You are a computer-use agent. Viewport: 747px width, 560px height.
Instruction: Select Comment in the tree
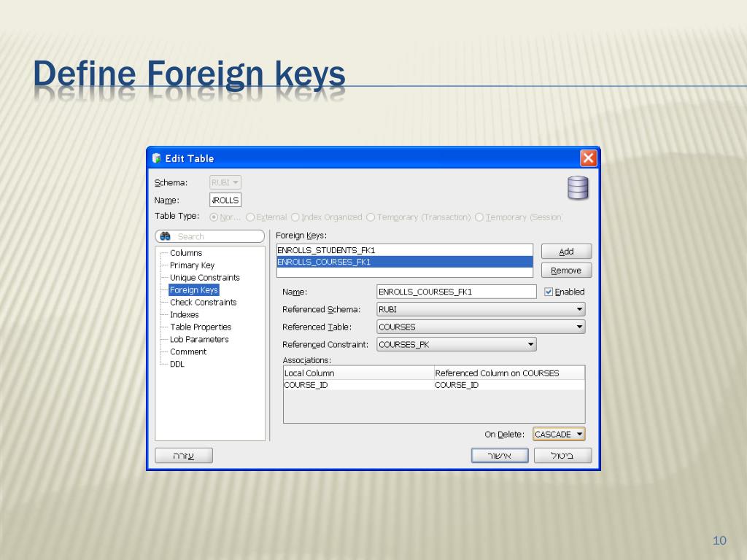coord(188,352)
